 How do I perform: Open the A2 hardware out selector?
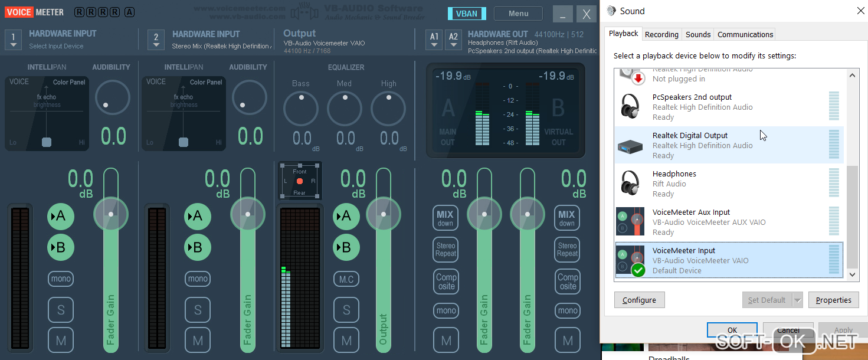(x=453, y=39)
